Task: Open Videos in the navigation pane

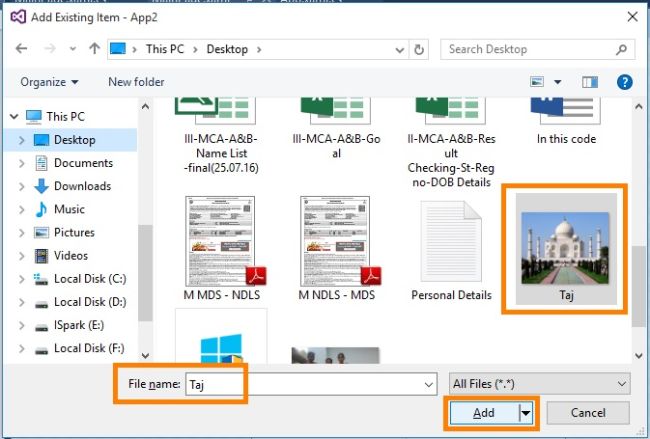Action: click(70, 256)
